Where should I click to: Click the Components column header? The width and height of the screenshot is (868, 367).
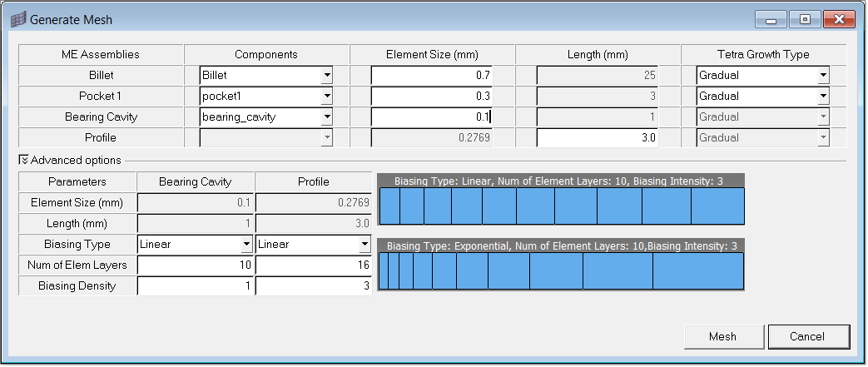click(x=266, y=54)
